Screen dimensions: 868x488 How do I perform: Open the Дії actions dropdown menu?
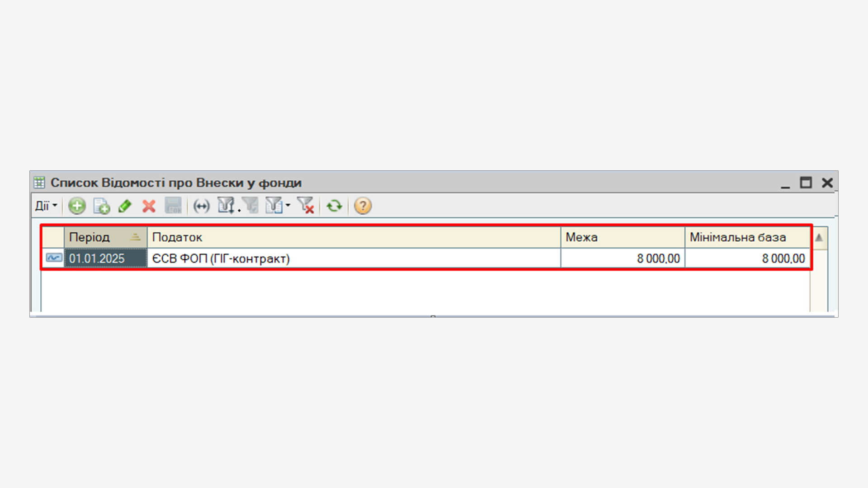(x=46, y=206)
